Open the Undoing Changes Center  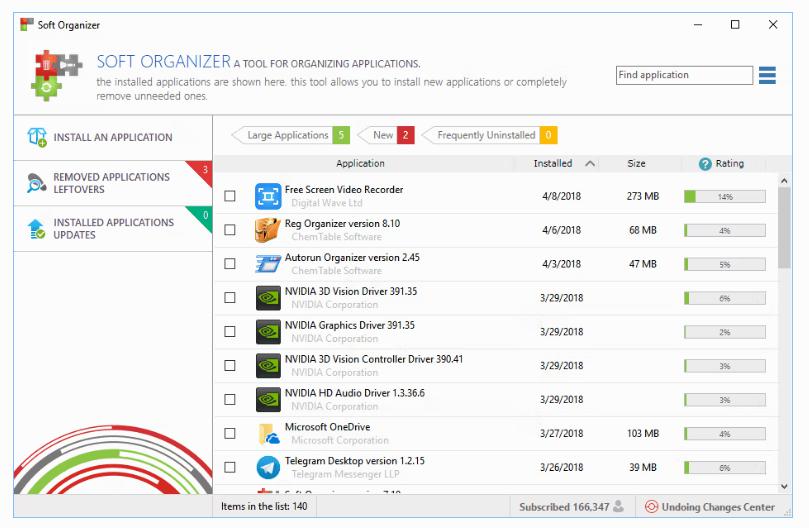710,507
